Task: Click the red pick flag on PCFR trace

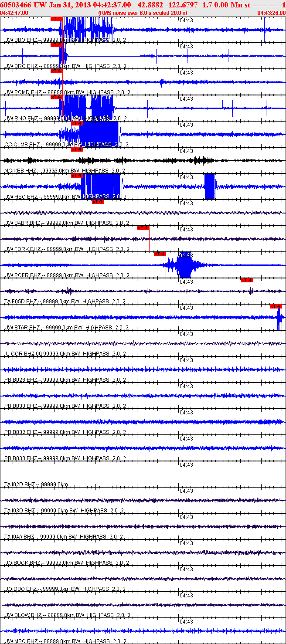Action: [160, 254]
